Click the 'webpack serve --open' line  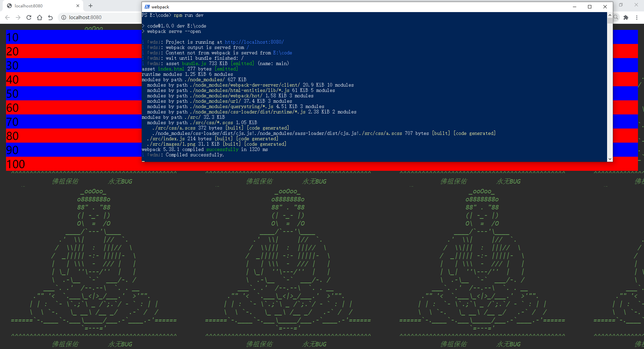(174, 31)
